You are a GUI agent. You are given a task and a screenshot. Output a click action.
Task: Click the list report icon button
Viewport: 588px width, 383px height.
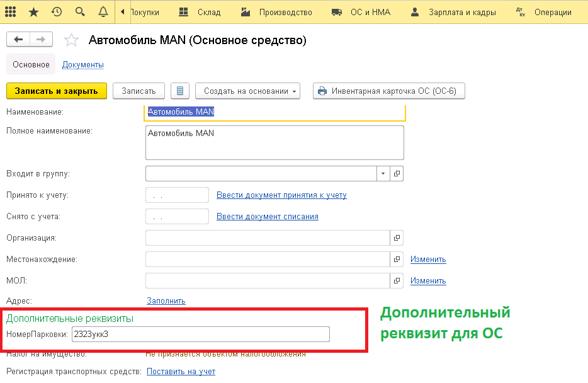click(180, 91)
